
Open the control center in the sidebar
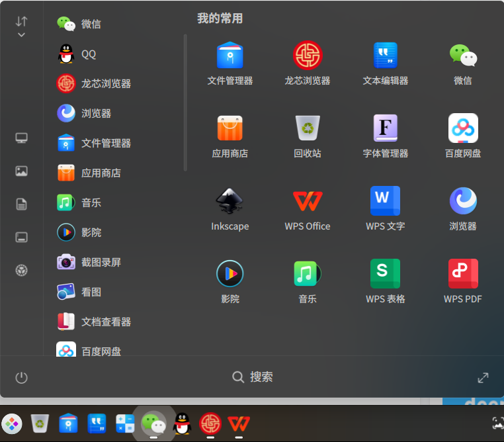pos(22,271)
